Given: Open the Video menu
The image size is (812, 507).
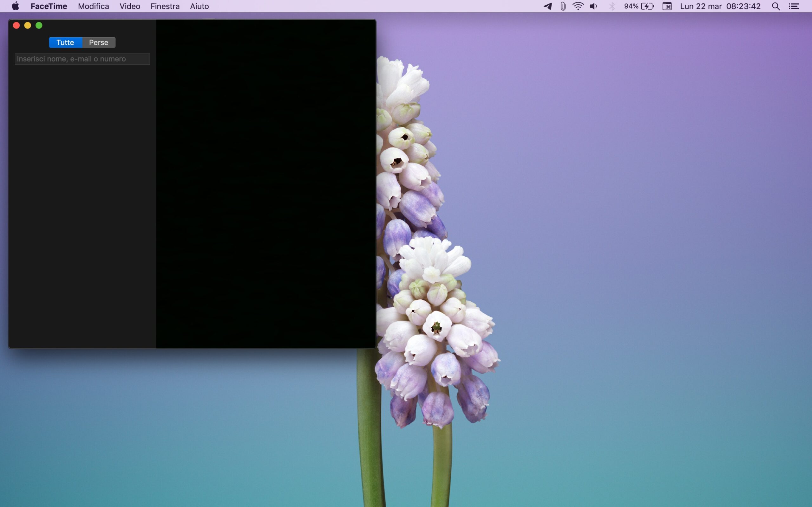Looking at the screenshot, I should click(x=130, y=6).
